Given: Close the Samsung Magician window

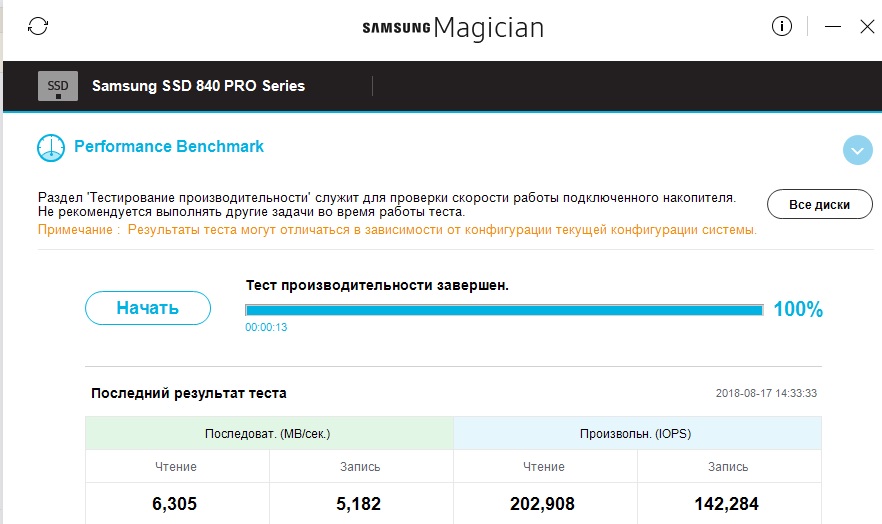Looking at the screenshot, I should (866, 27).
